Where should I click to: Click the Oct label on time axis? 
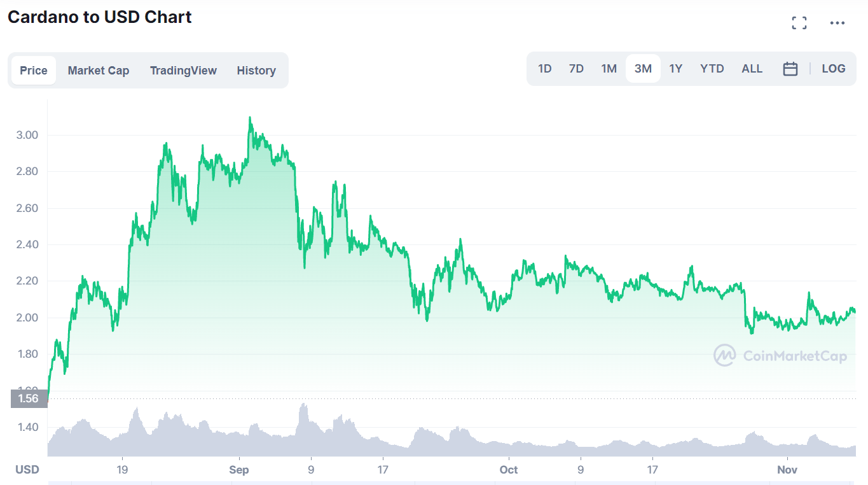[x=509, y=470]
